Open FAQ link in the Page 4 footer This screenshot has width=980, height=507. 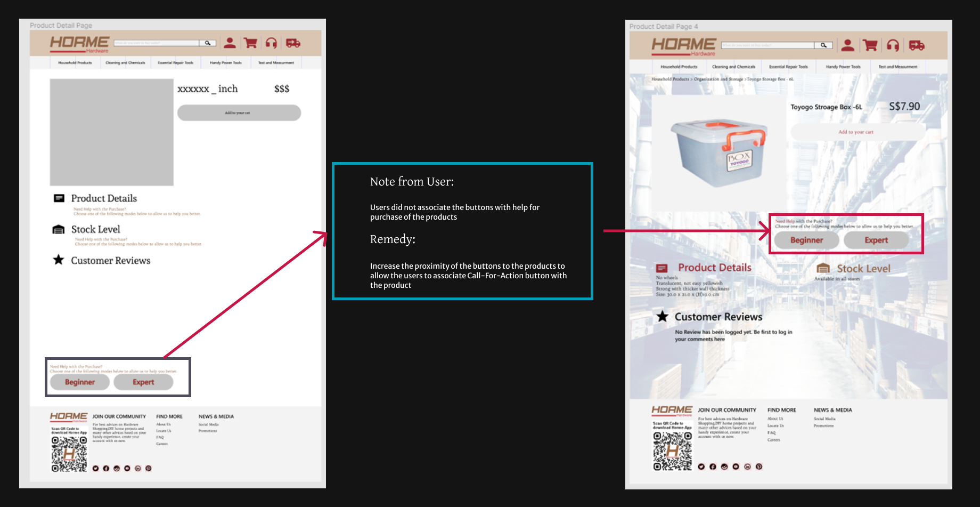771,432
